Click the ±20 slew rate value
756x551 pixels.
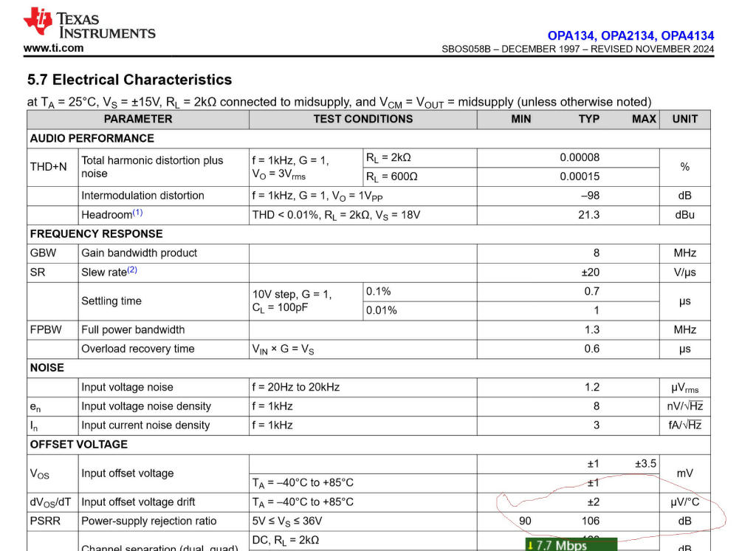tap(591, 273)
